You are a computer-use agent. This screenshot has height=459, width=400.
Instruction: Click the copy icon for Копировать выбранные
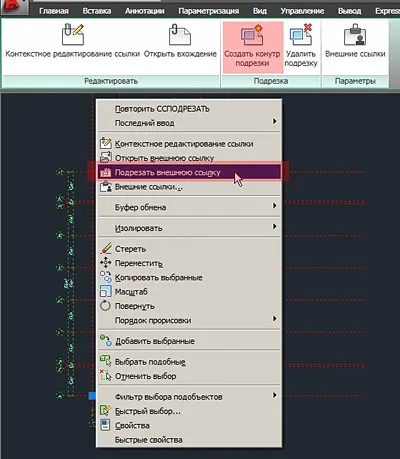106,277
